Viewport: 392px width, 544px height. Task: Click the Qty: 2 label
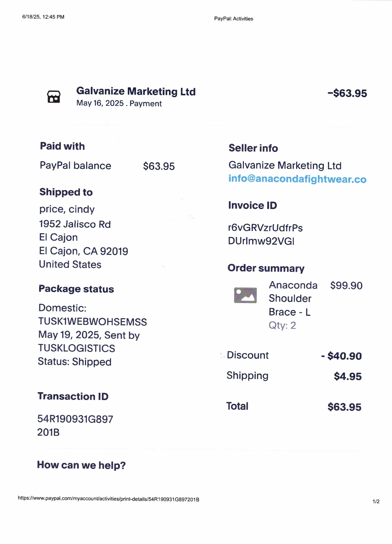pyautogui.click(x=282, y=325)
